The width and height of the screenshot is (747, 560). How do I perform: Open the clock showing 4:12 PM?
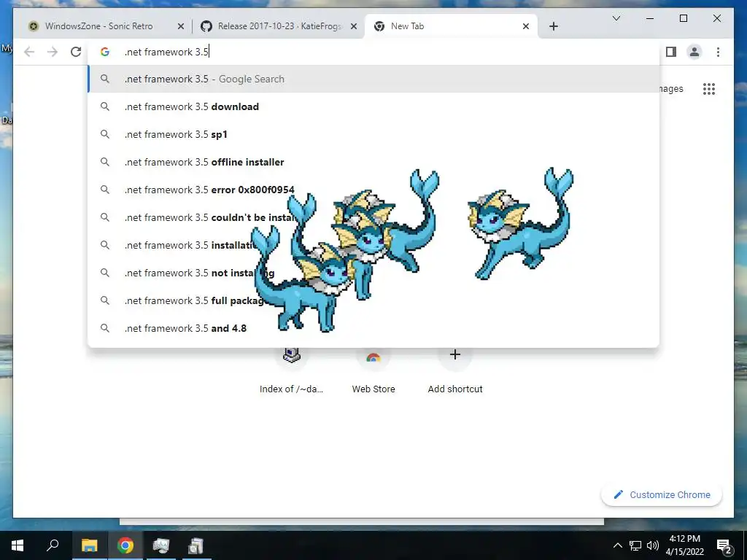click(684, 545)
